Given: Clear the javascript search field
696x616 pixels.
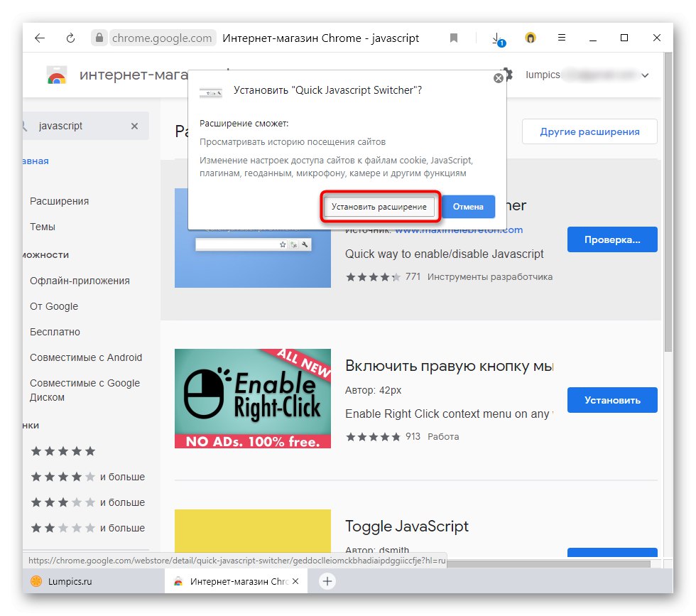Looking at the screenshot, I should [x=134, y=126].
